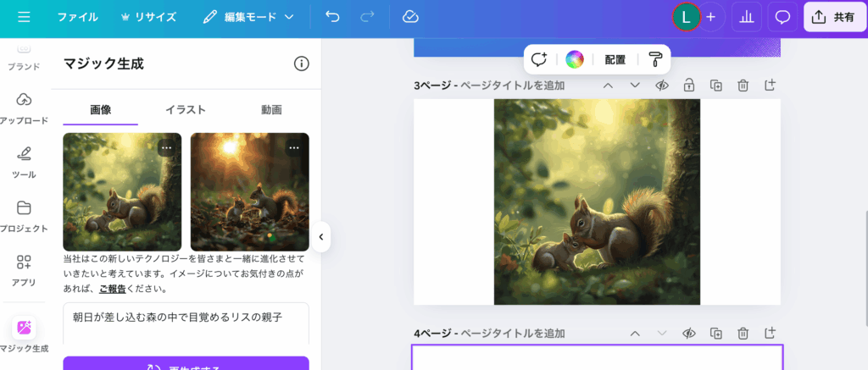Toggle visibility of page 4
The image size is (868, 370).
pos(689,334)
